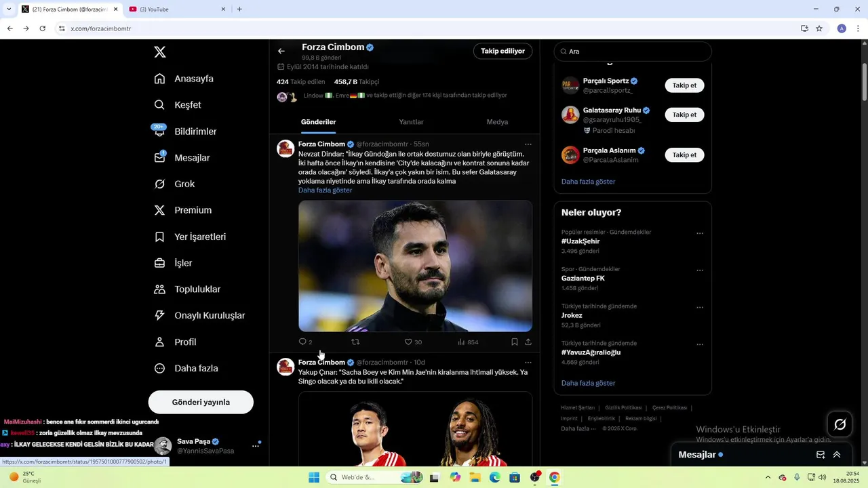Viewport: 868px width, 488px height.
Task: Click taskbar search box
Action: [x=376, y=477]
